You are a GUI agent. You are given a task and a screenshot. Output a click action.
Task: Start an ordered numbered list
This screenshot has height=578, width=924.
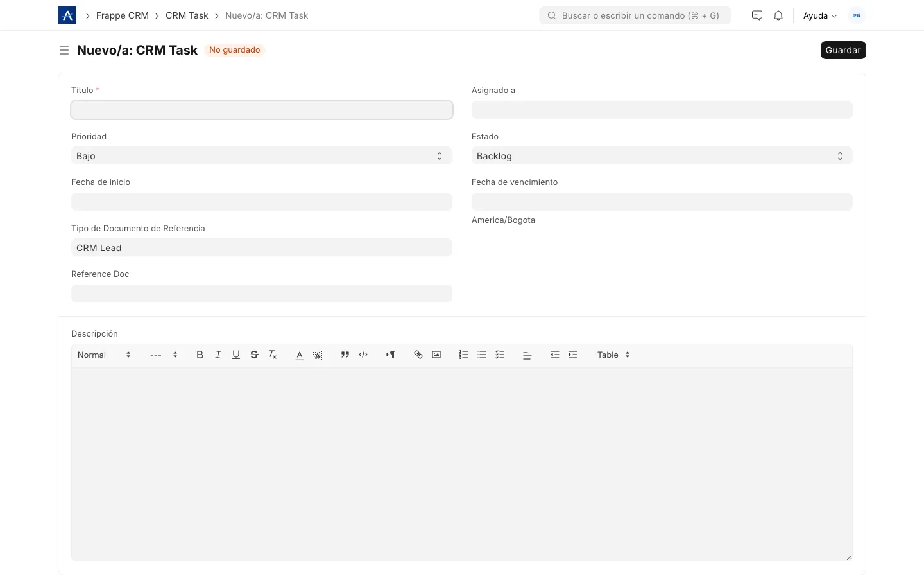464,355
